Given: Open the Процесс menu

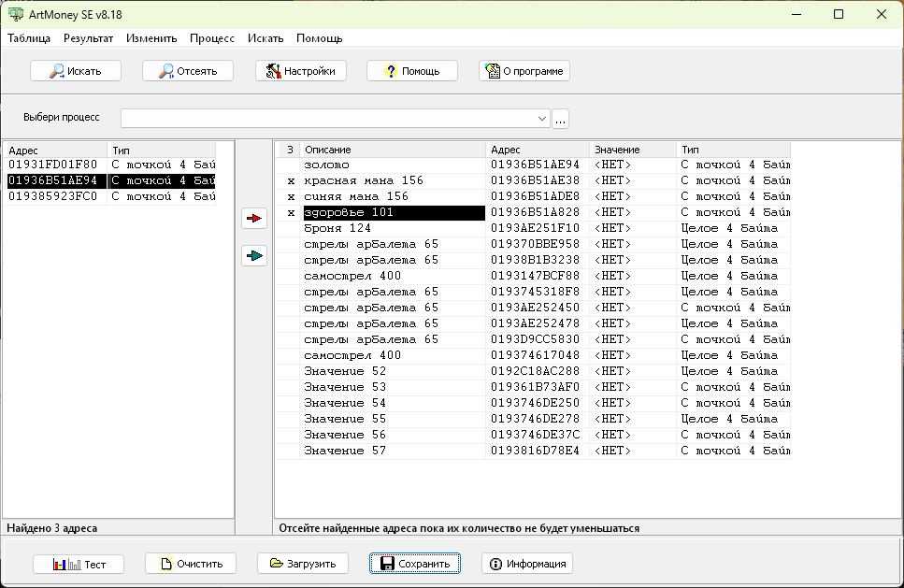Looking at the screenshot, I should click(x=211, y=38).
